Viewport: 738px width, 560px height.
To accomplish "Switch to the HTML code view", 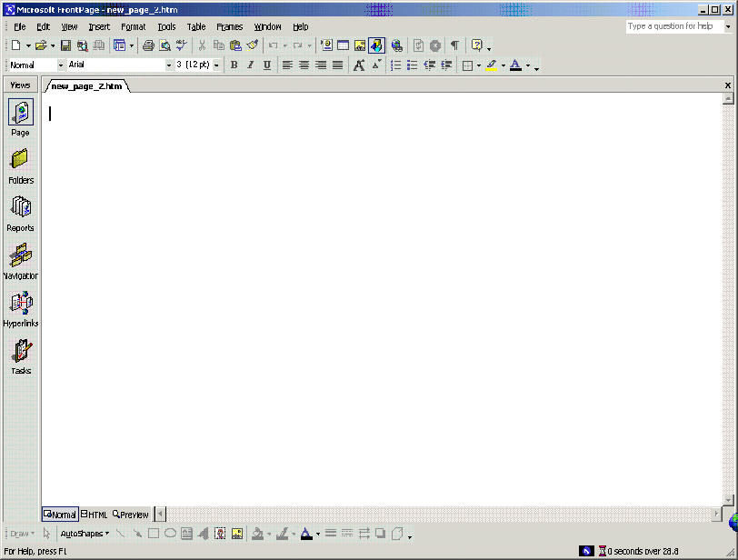I will coord(95,515).
